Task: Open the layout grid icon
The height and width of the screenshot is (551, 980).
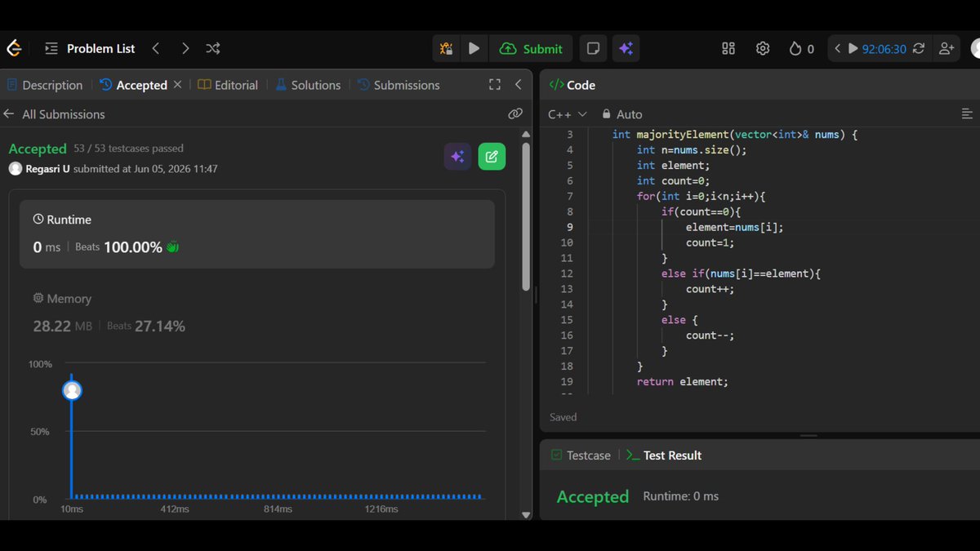Action: coord(728,49)
